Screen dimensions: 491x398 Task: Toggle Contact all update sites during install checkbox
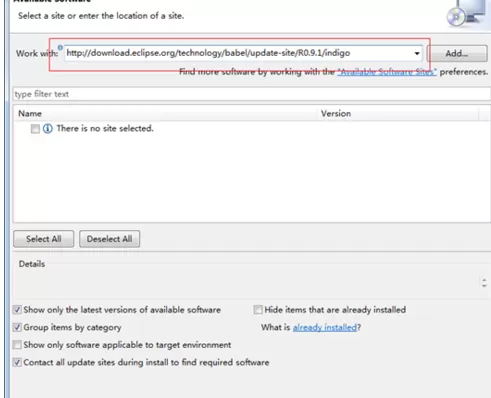pyautogui.click(x=17, y=362)
